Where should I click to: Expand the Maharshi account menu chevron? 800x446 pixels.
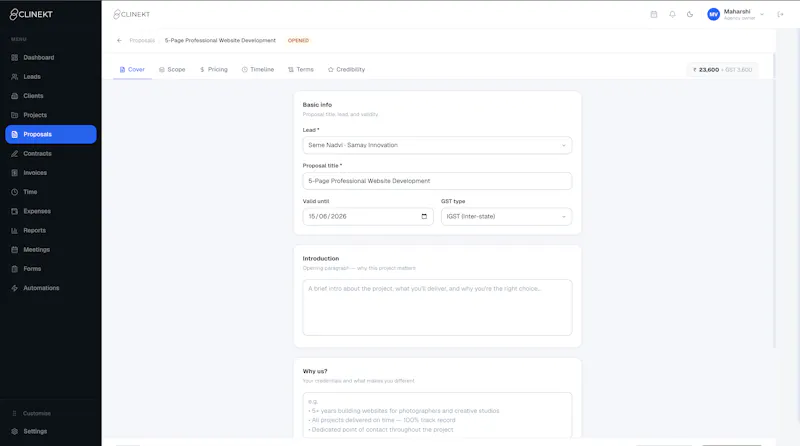(x=762, y=14)
